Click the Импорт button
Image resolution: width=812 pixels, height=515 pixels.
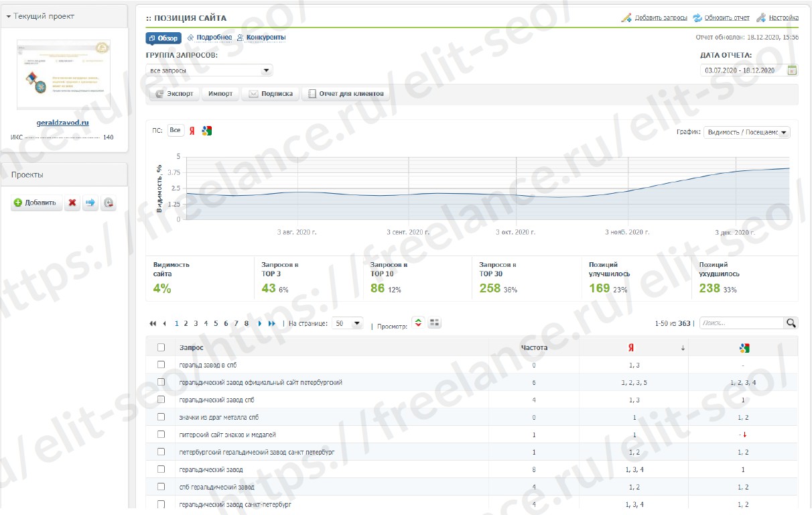220,94
